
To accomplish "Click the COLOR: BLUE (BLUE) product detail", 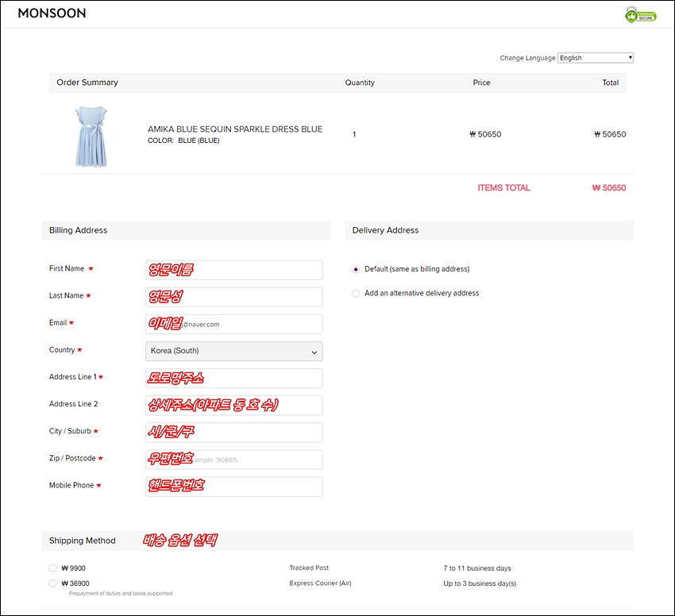I will coord(183,141).
